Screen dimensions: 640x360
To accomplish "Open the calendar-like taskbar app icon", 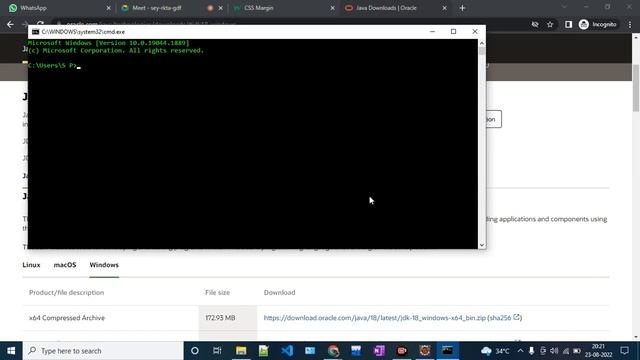I will (356, 351).
